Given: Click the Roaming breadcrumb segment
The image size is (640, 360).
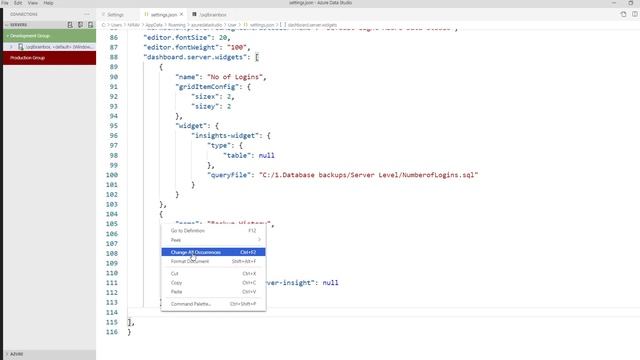Looking at the screenshot, I should 177,25.
